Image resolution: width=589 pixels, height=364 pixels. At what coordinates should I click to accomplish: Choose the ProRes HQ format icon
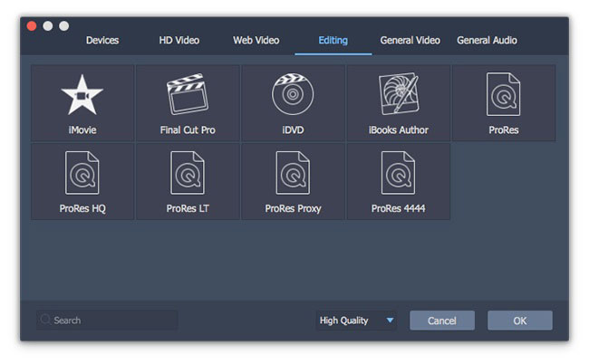(82, 173)
